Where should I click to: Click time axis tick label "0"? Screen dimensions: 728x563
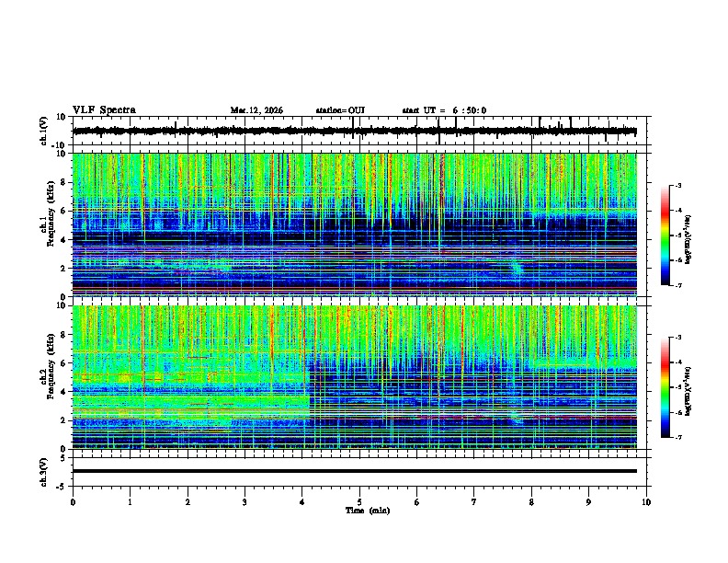point(73,502)
